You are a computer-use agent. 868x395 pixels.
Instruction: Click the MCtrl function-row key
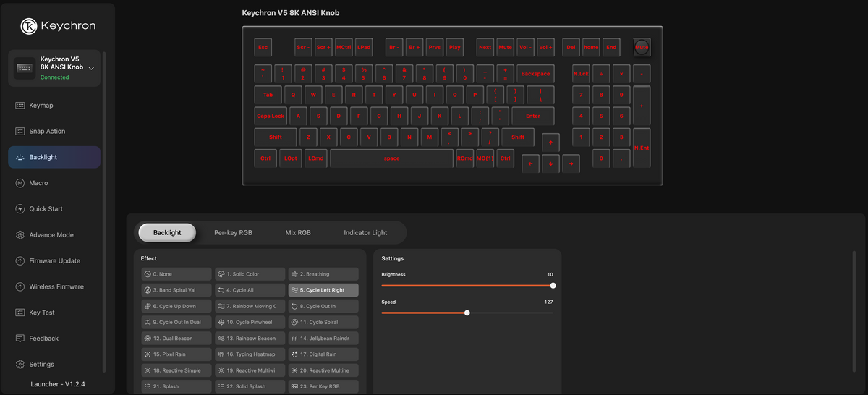[x=344, y=47]
